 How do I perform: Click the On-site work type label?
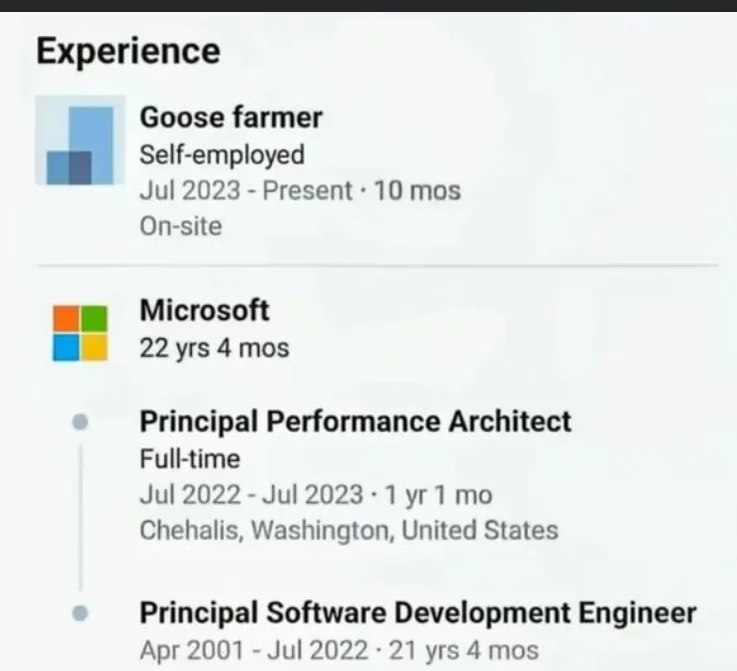(x=181, y=226)
